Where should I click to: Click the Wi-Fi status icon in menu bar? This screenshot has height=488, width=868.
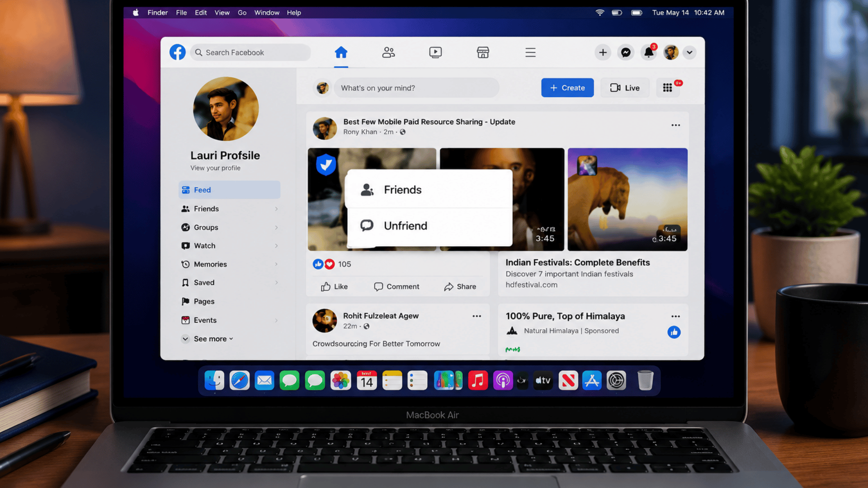(x=600, y=13)
